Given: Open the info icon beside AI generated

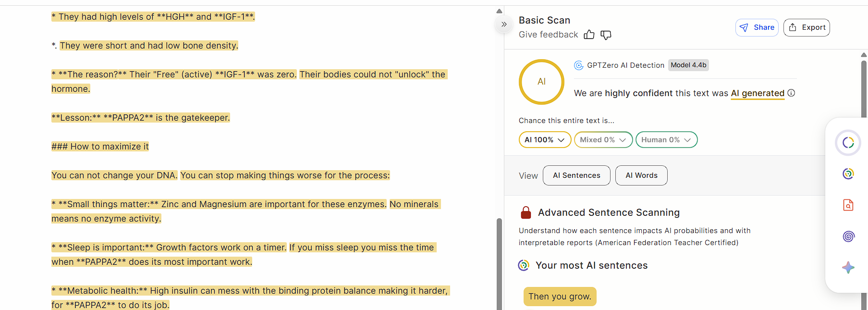Looking at the screenshot, I should [x=791, y=93].
